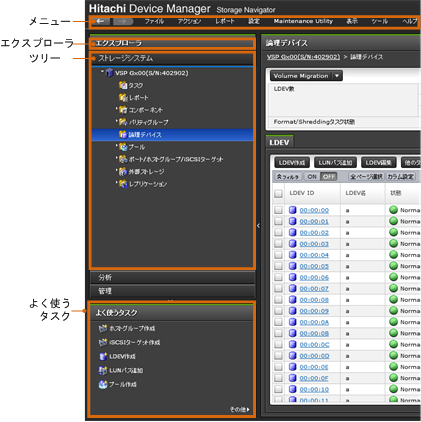Click the LDEV編集 button
This screenshot has height=422, width=421.
tap(379, 163)
